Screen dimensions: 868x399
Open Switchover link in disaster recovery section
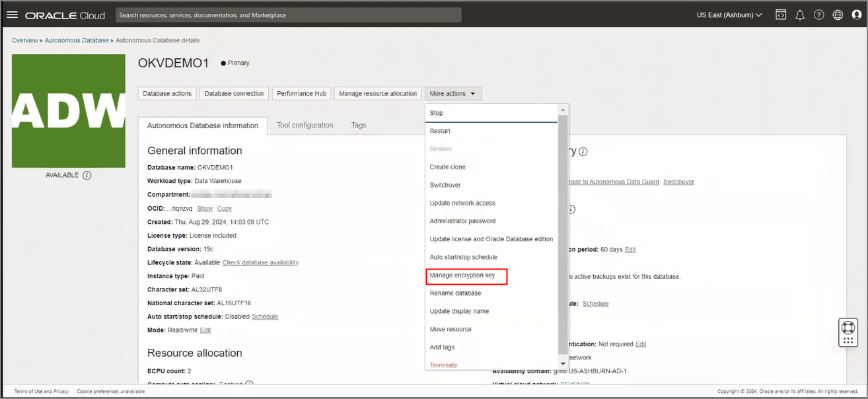(x=678, y=182)
